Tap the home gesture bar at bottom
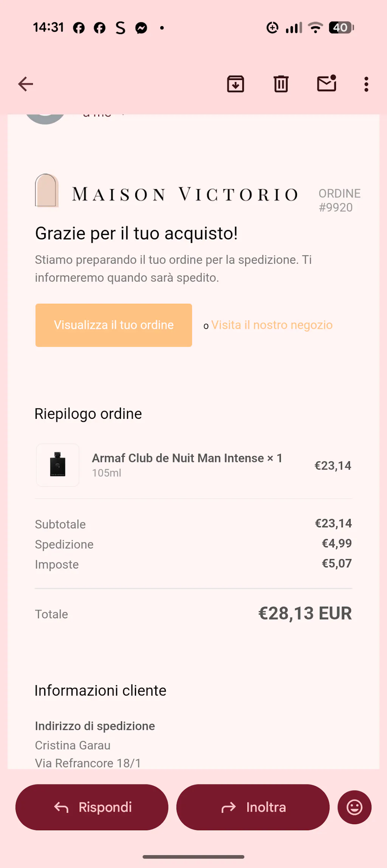 click(x=193, y=857)
